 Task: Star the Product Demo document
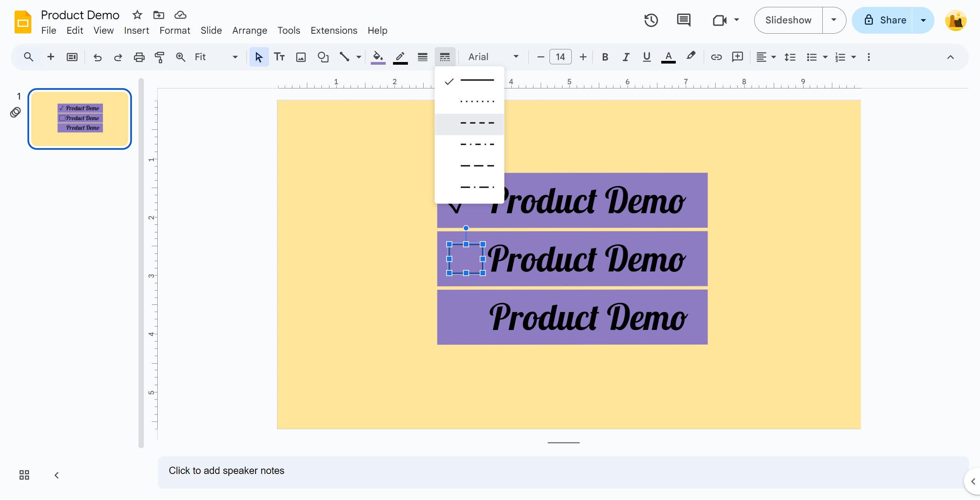click(137, 15)
